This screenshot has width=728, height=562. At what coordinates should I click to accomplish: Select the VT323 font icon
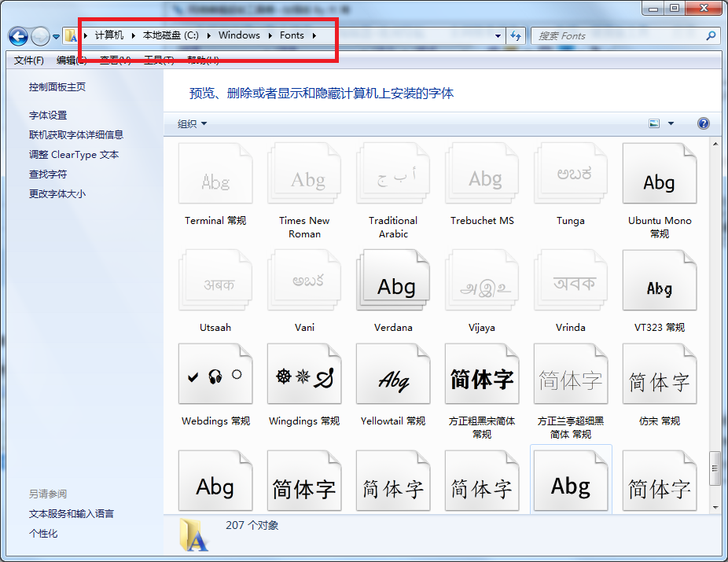(x=660, y=281)
